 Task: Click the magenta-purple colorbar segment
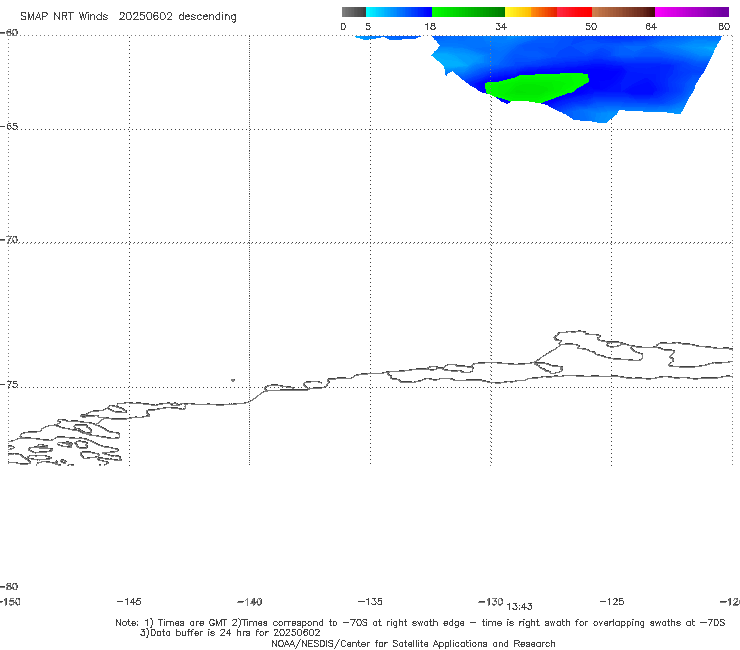pos(692,12)
